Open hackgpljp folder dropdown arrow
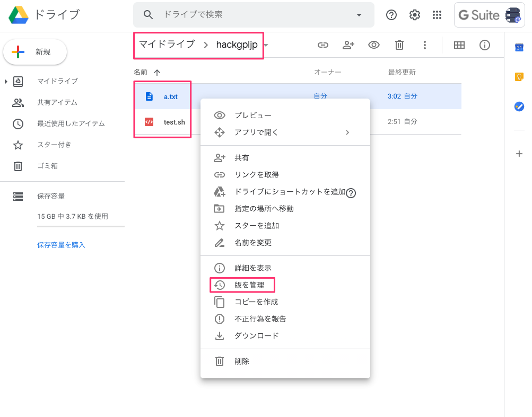Screen dimensions: 532x417 (266, 45)
